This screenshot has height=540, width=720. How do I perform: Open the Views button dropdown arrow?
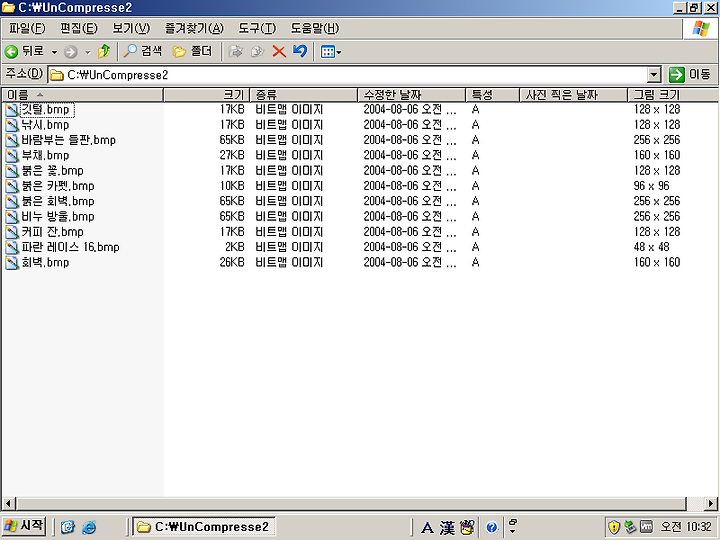(339, 52)
